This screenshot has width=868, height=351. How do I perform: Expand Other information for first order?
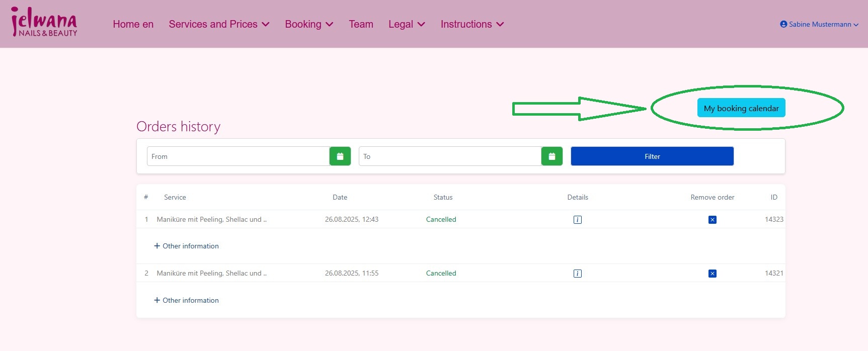click(x=186, y=246)
